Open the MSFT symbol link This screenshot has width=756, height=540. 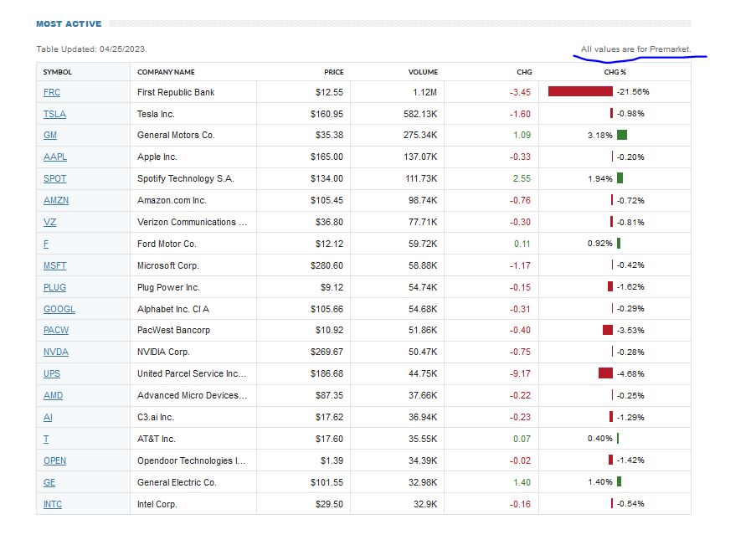[x=54, y=265]
